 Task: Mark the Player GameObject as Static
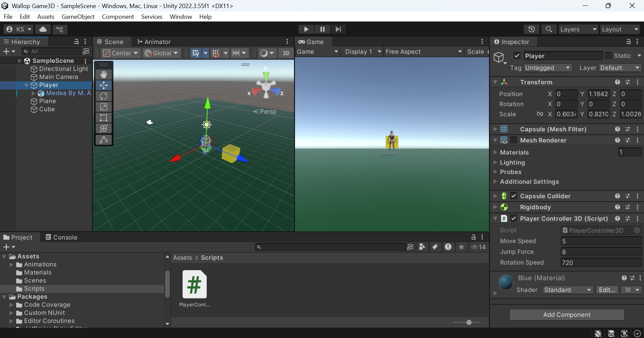coord(608,56)
